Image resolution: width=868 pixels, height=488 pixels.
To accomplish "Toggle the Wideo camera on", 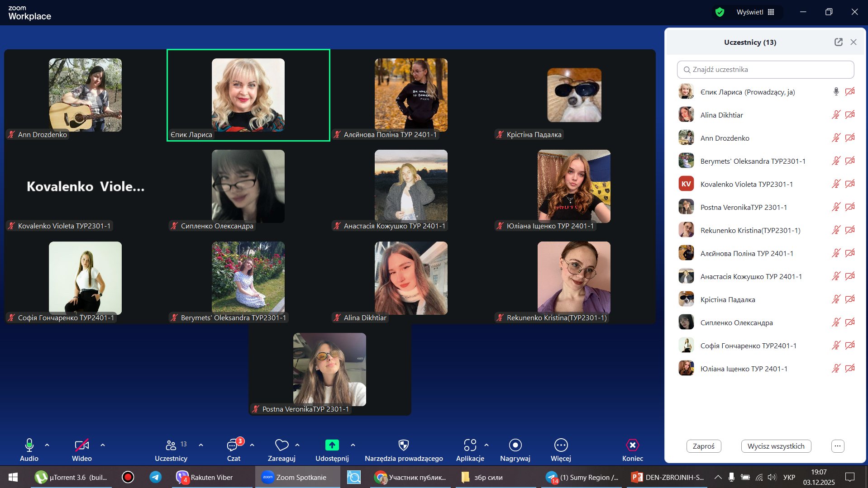I will click(x=81, y=445).
